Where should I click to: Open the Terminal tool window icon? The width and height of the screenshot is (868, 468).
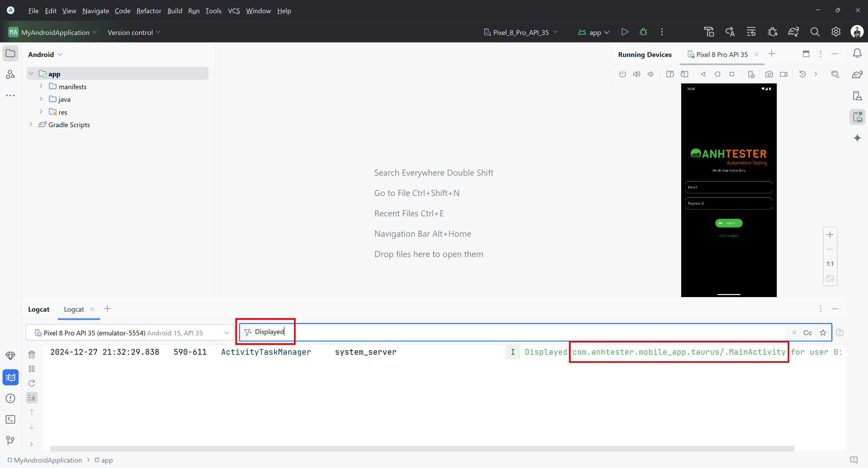click(11, 420)
